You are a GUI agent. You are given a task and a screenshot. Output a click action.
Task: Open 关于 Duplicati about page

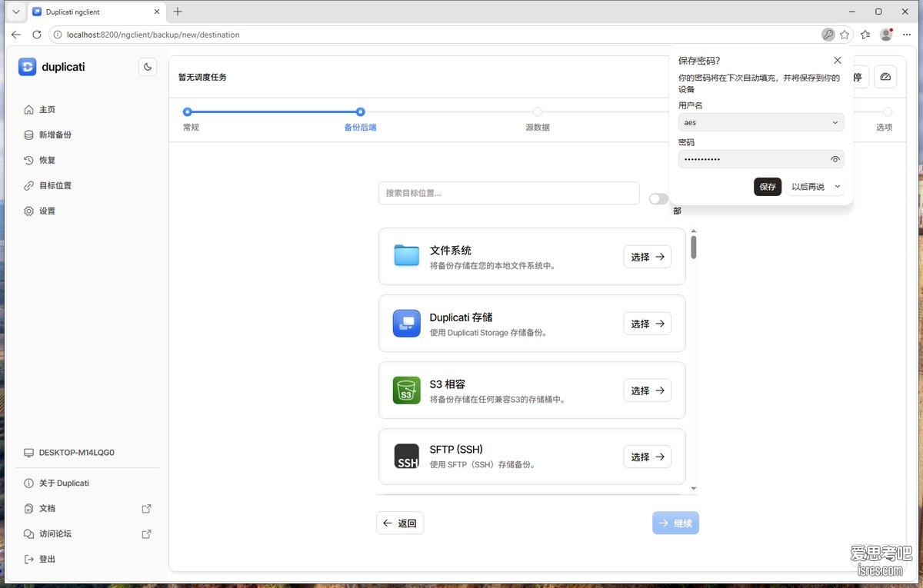(x=56, y=483)
